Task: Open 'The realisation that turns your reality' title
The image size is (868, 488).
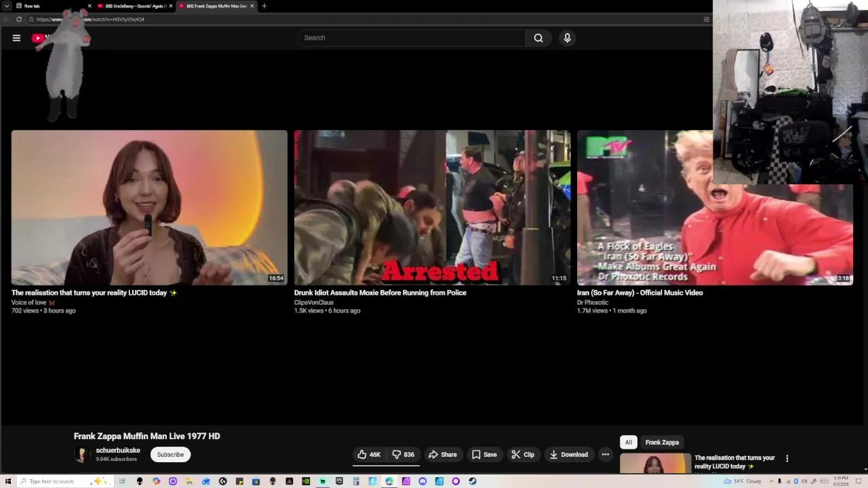Action: click(94, 293)
